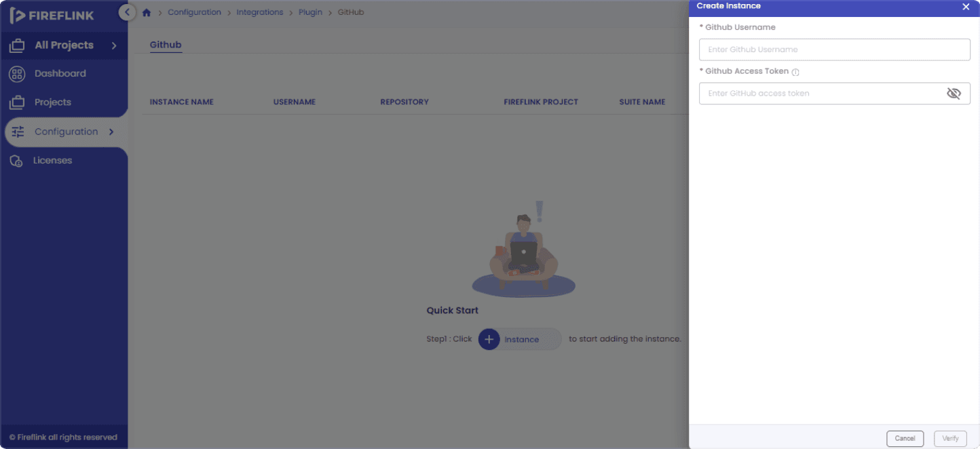Click the Create Instance panel title
The height and width of the screenshot is (449, 980).
728,6
